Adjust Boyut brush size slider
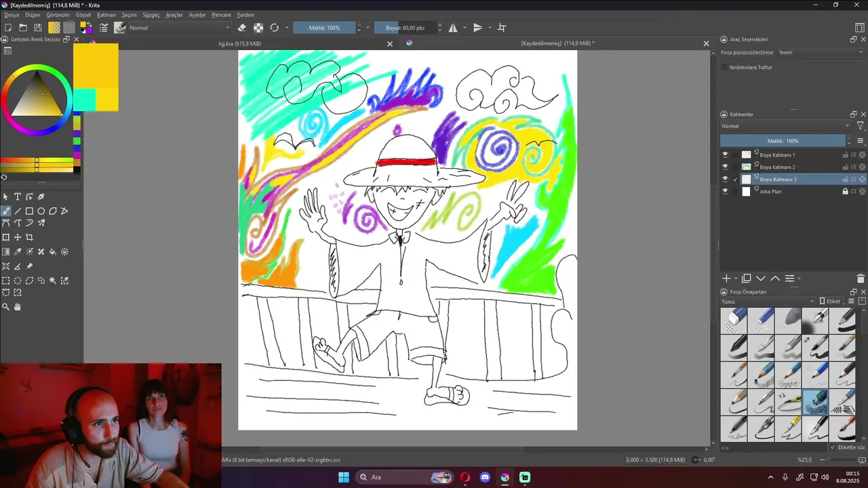 pos(405,28)
